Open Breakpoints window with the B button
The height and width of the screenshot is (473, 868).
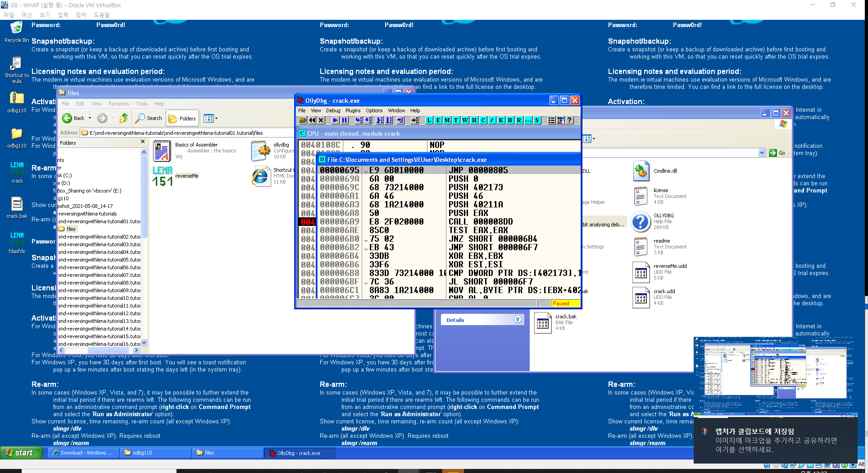click(510, 120)
